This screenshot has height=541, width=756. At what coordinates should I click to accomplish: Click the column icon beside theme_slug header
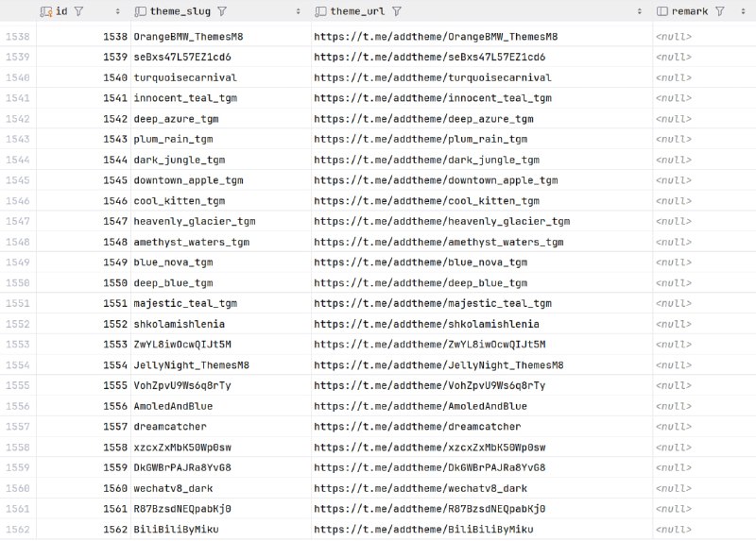point(140,11)
